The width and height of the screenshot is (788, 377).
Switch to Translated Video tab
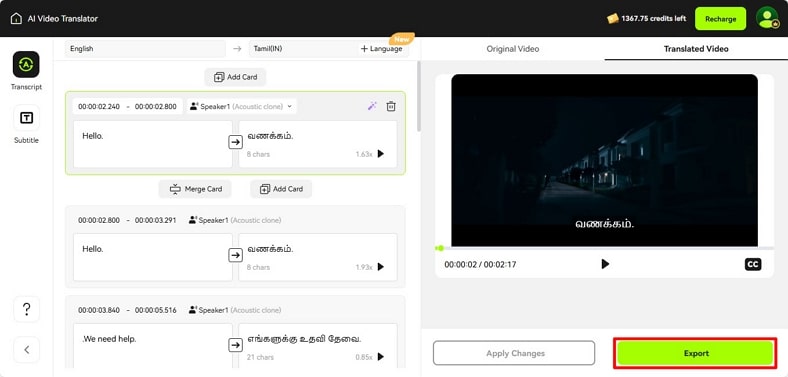696,49
